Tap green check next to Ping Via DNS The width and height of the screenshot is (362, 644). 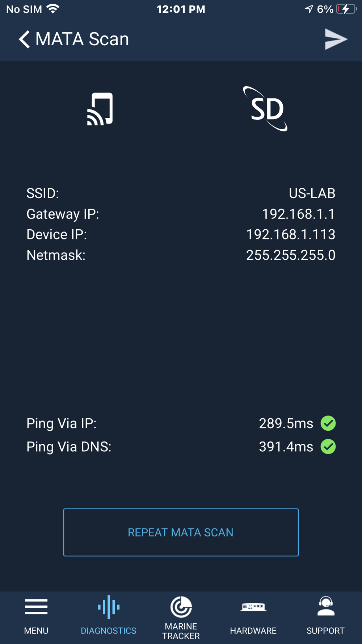click(328, 447)
